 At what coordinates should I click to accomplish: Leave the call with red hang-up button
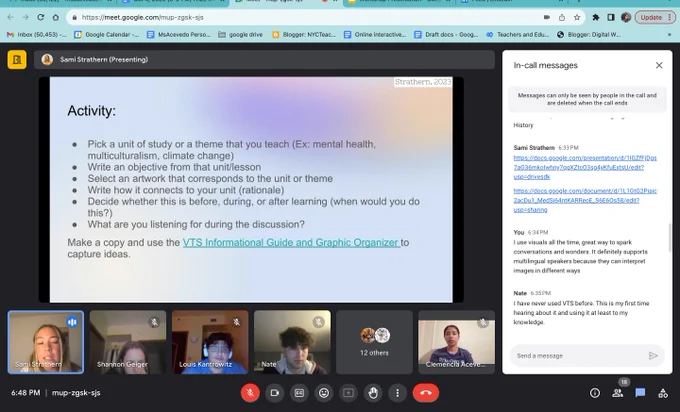pos(426,393)
